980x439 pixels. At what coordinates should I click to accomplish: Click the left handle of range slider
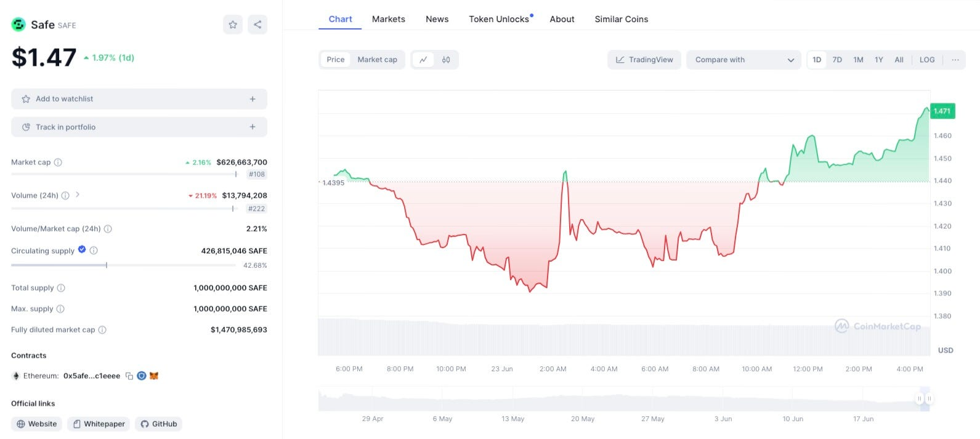pyautogui.click(x=920, y=399)
